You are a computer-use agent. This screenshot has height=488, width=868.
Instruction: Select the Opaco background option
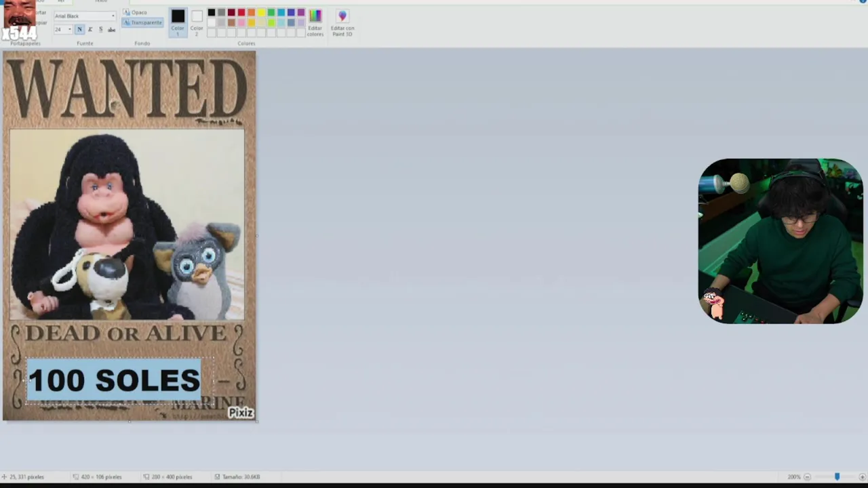click(135, 12)
